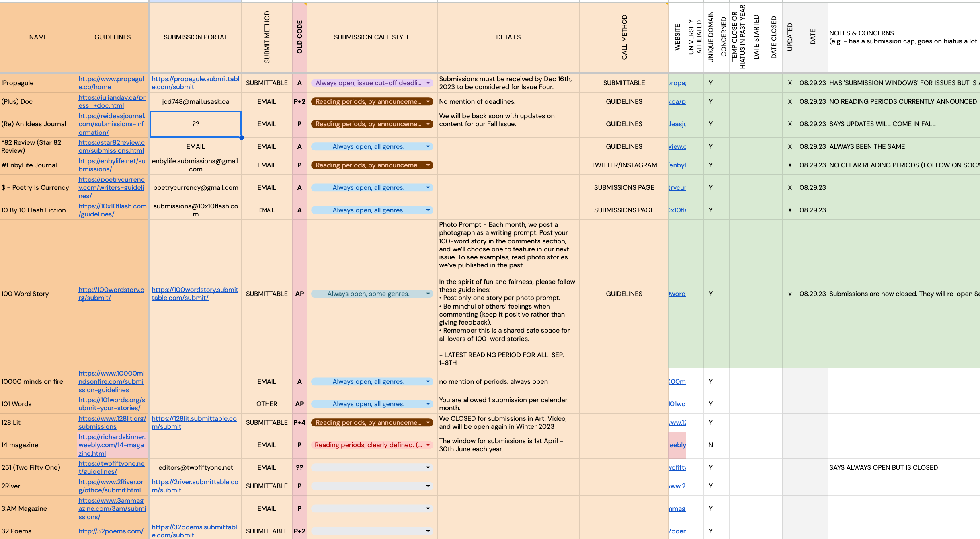This screenshot has width=980, height=539.
Task: Select the jcd748@mail.usask.ca cell
Action: 196,101
